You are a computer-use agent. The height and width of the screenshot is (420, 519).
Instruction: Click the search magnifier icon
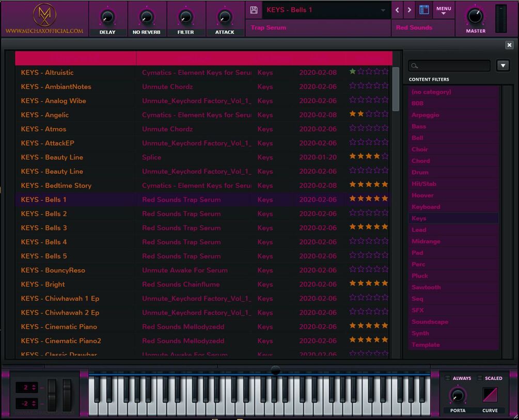[414, 66]
